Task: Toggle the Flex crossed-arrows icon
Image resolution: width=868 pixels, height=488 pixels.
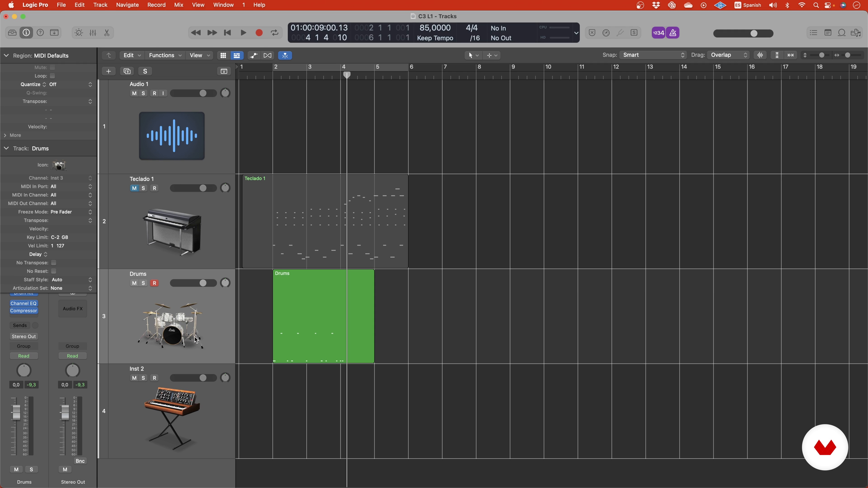Action: (x=268, y=56)
